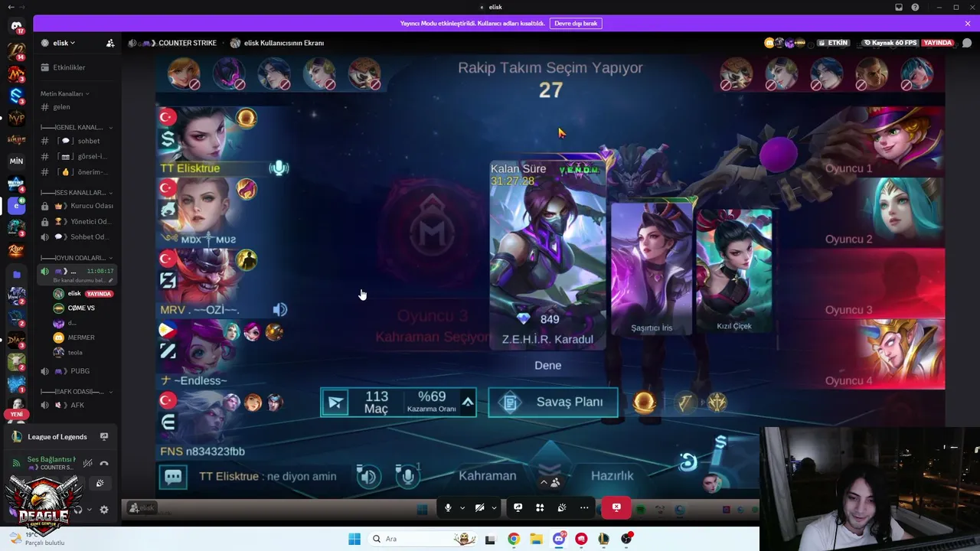Open the invite people icon beside elisk
This screenshot has width=980, height=551.
point(110,43)
